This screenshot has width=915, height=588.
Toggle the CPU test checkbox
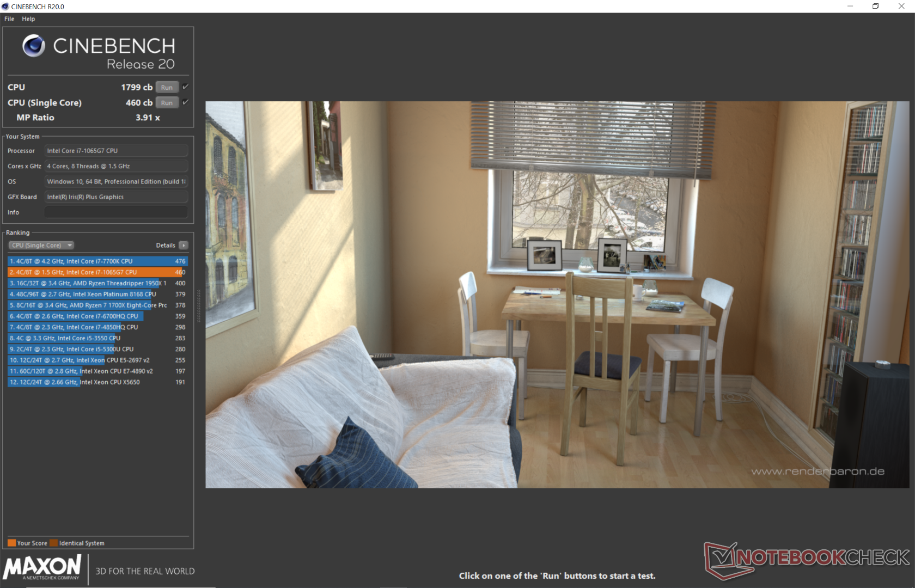point(185,87)
